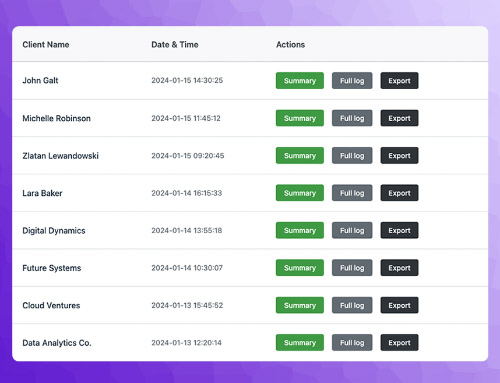This screenshot has height=383, width=500.
Task: Select the Cloud Ventures client name
Action: pyautogui.click(x=51, y=305)
